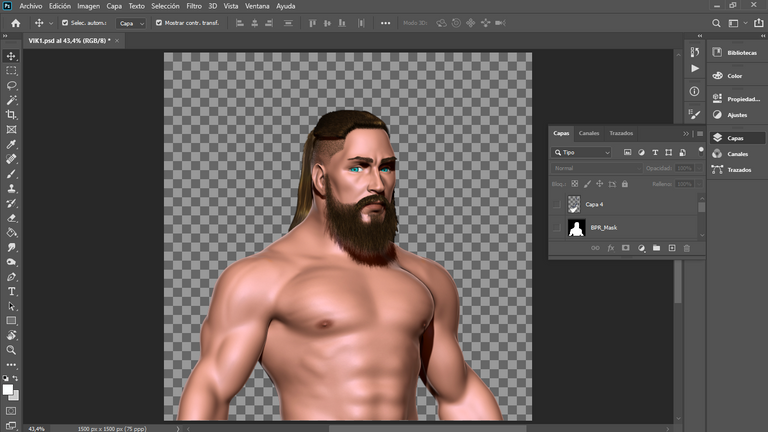Toggle visibility of BPR_Mask layer
768x432 pixels.
point(556,228)
